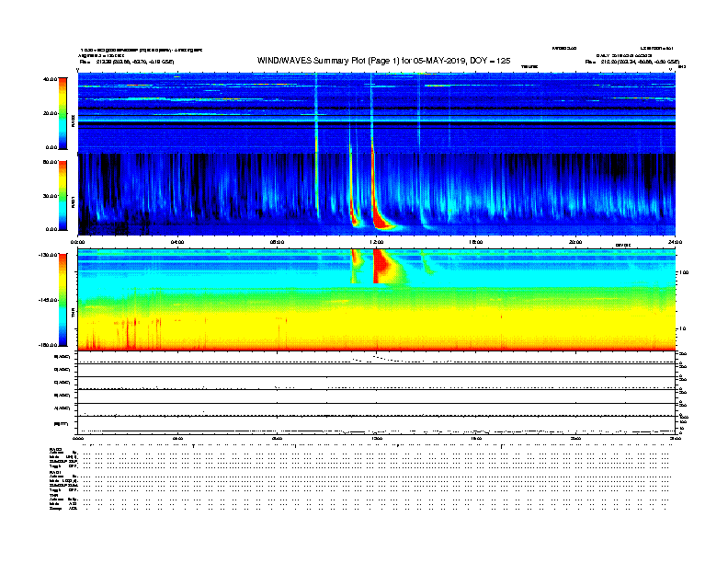Click the 20:00 tick label below the line plots

575,438
